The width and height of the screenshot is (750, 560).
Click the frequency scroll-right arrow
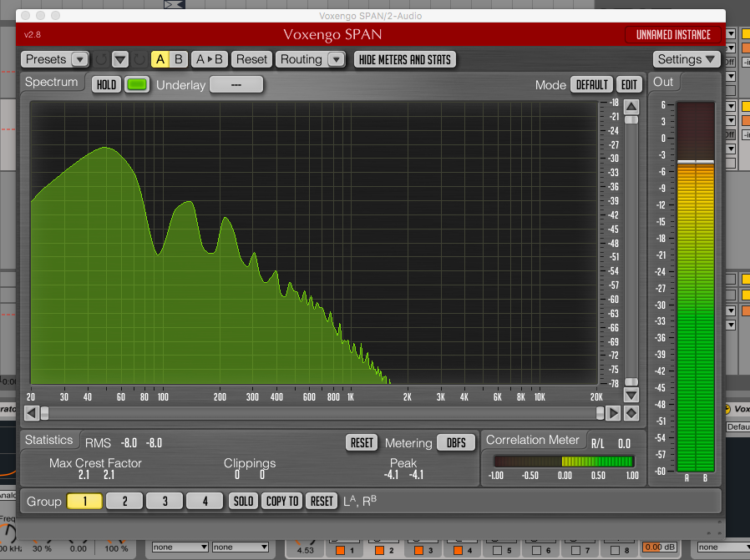613,413
